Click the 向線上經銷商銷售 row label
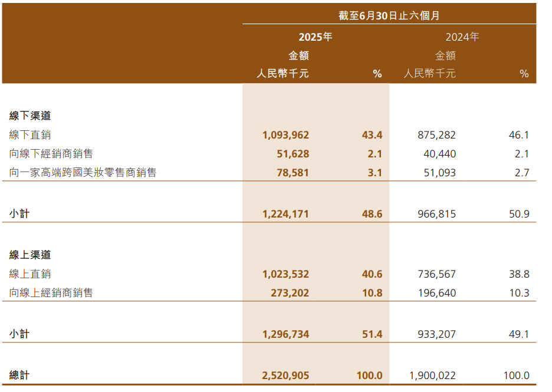Viewport: 552px width, 392px height. click(51, 293)
